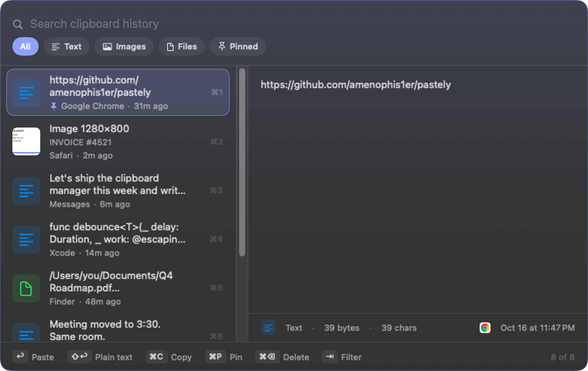
Task: Click the 8 of 8 item counter
Action: (563, 357)
